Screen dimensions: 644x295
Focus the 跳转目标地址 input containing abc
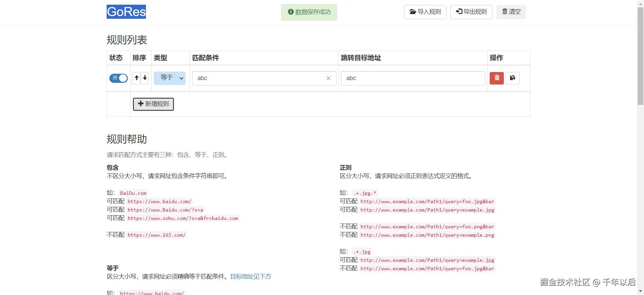pos(413,78)
